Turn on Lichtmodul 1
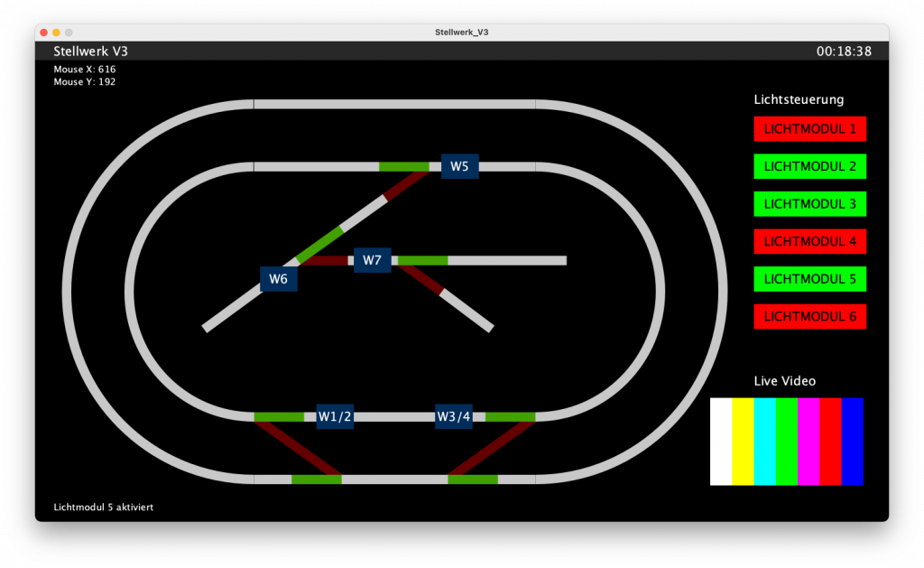924x568 pixels. click(809, 129)
